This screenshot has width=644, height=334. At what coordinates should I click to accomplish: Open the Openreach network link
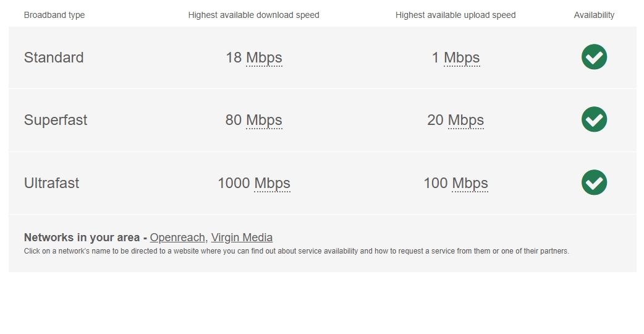click(x=177, y=238)
